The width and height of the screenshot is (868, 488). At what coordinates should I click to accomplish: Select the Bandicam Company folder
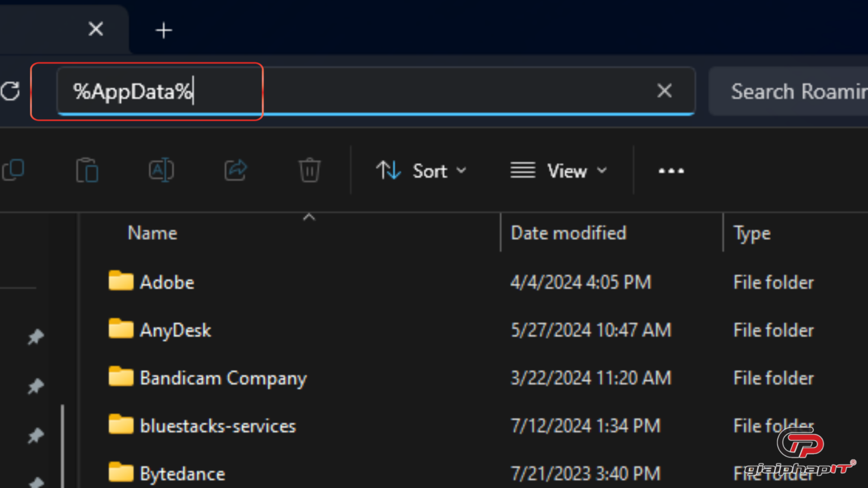223,378
